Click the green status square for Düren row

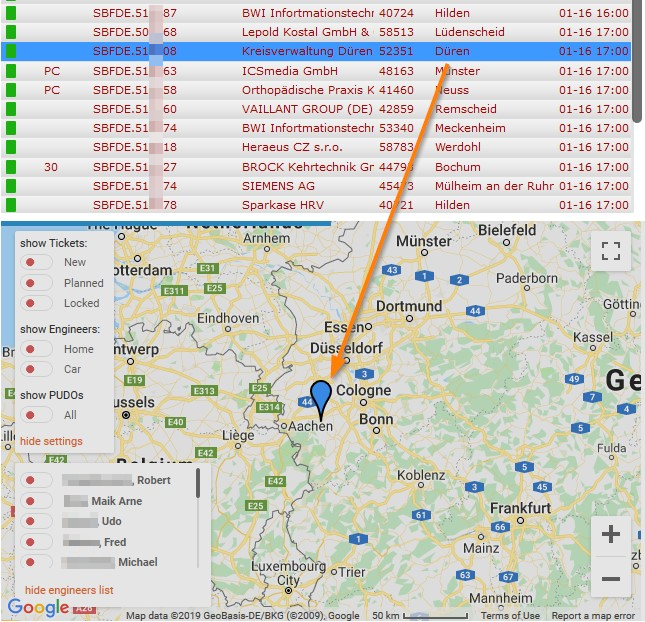11,51
